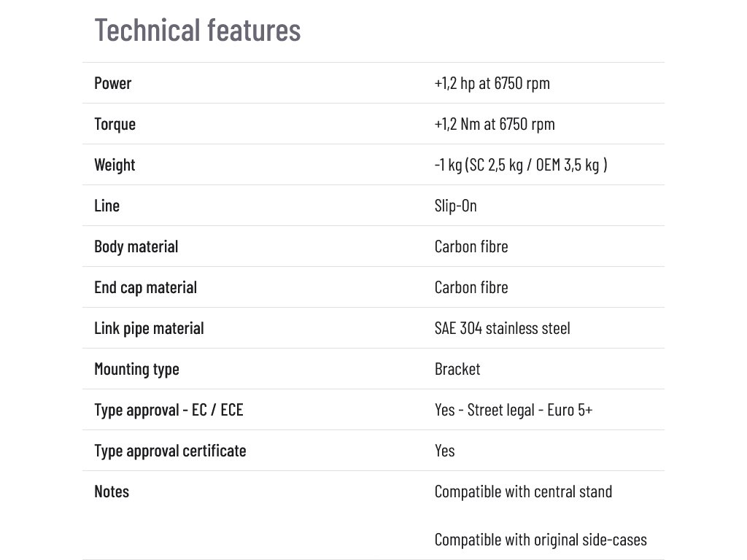747x560 pixels.
Task: Click the Torque row label
Action: tap(115, 124)
